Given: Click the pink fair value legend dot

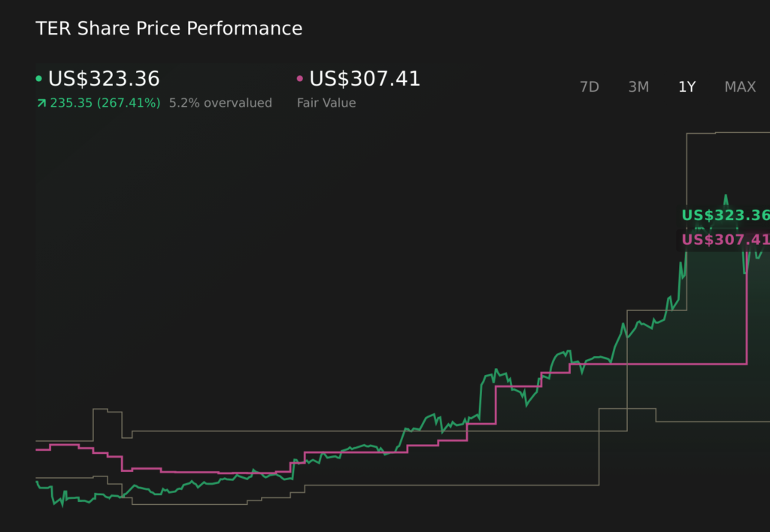Looking at the screenshot, I should (301, 78).
